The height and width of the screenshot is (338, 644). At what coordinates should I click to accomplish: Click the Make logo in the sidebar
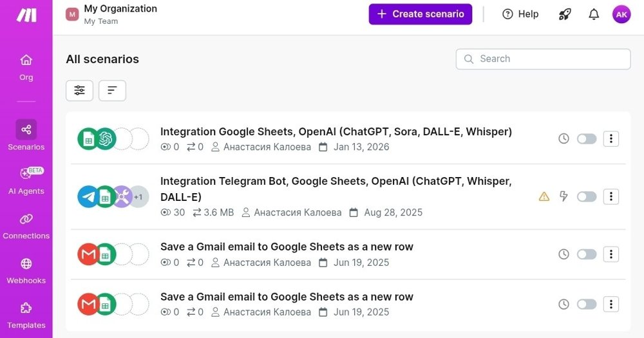26,15
